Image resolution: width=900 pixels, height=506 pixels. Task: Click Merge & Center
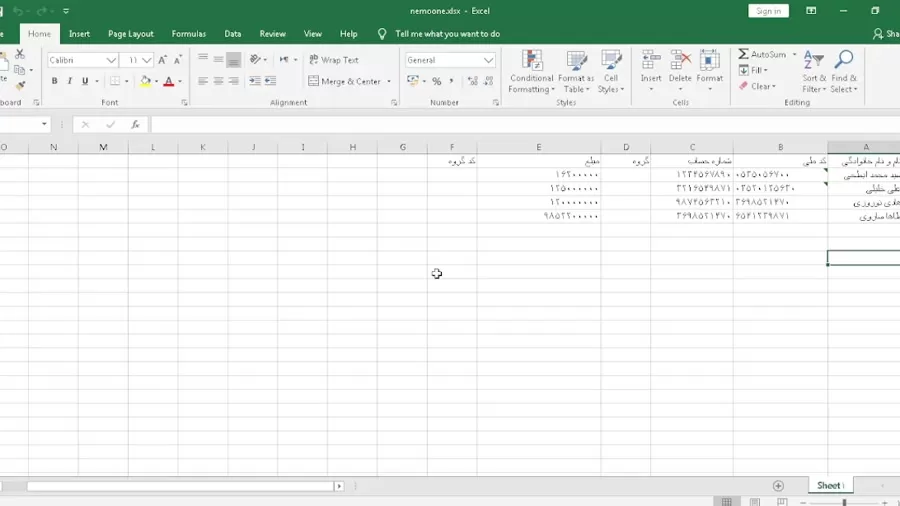coord(344,81)
